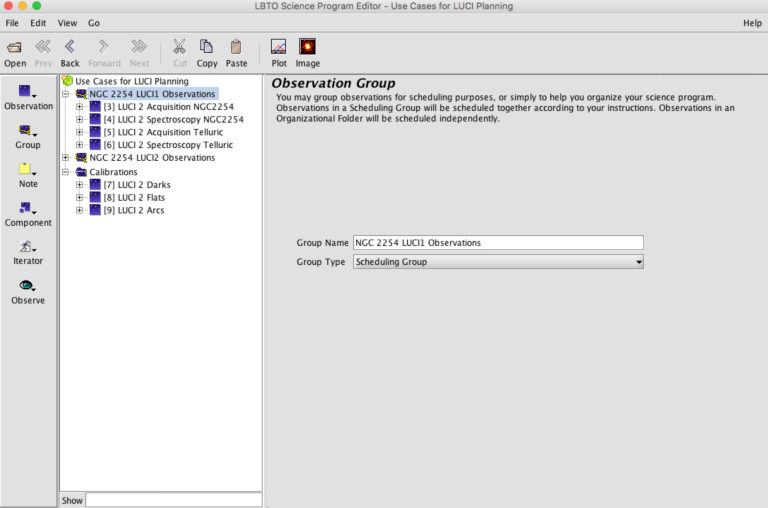The image size is (768, 508).
Task: Click the observation icon for [5] LUCI 2 Acquisition Telluric
Action: 95,132
